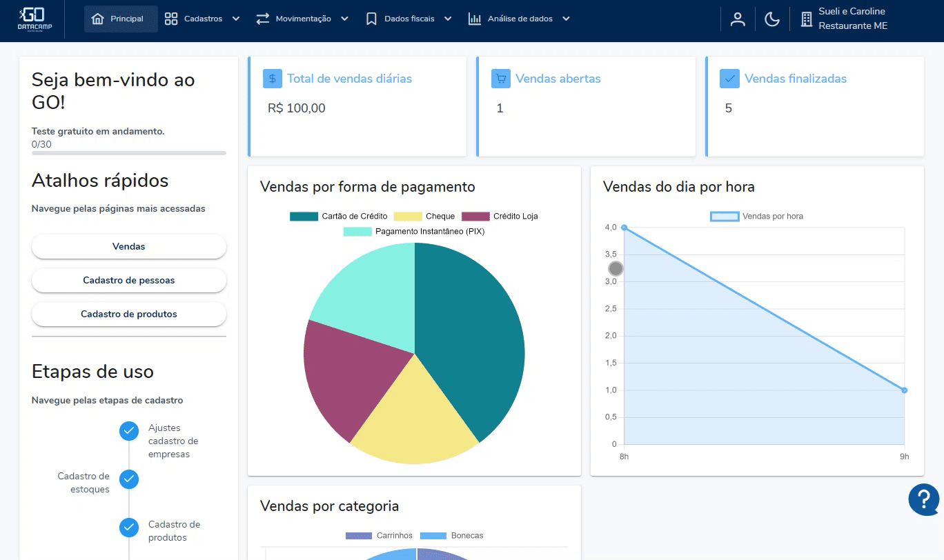
Task: Toggle Bonecas legend swatch
Action: pyautogui.click(x=433, y=536)
